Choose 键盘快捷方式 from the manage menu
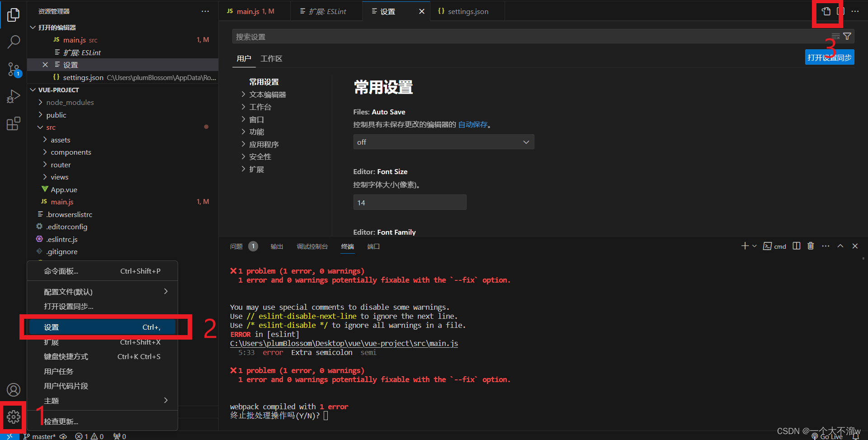868x440 pixels. click(102, 356)
